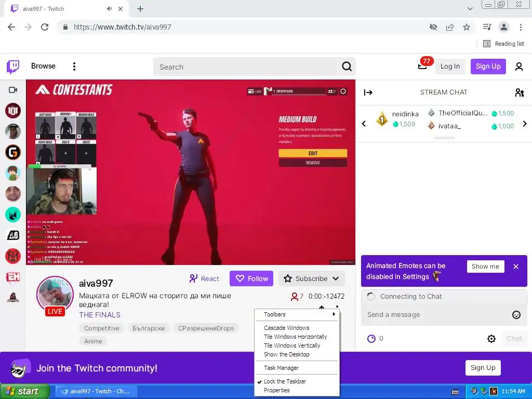Open the teal channel avatar in sidebar
The width and height of the screenshot is (532, 399).
point(13,215)
